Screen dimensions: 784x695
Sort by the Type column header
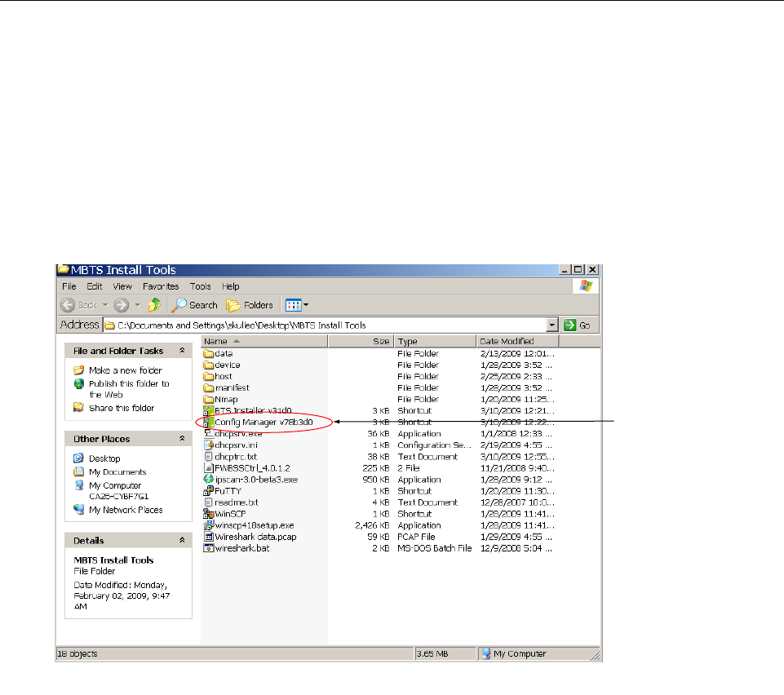click(436, 341)
